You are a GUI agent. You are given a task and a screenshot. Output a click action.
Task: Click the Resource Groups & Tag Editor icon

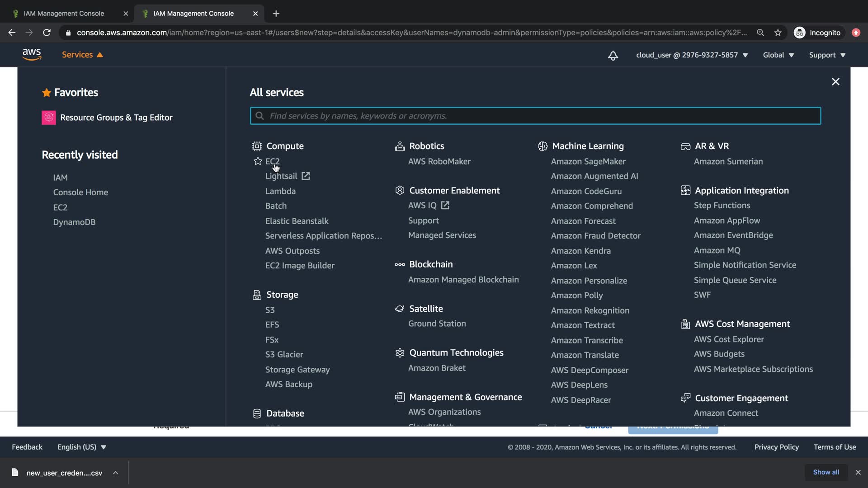pyautogui.click(x=49, y=117)
